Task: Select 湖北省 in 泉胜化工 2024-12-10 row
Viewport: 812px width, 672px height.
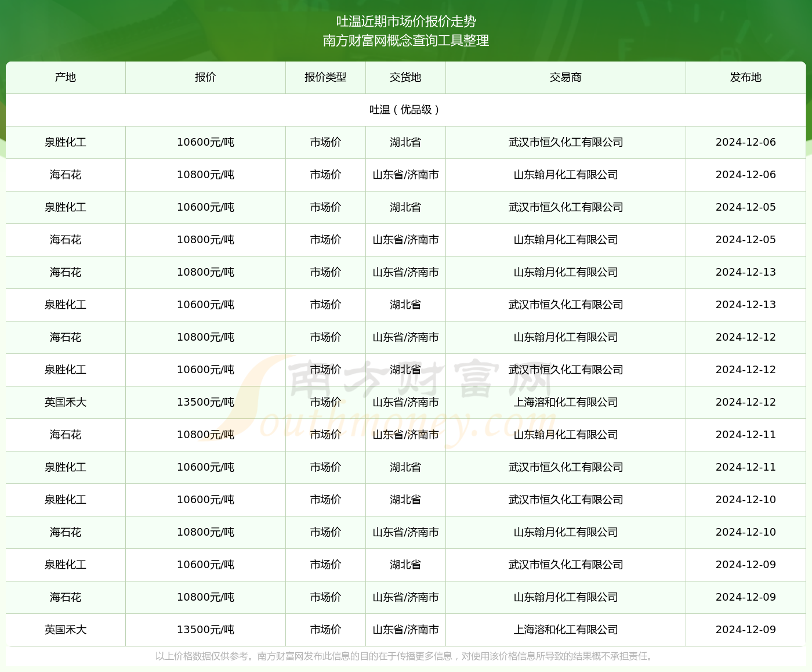Action: pyautogui.click(x=405, y=500)
